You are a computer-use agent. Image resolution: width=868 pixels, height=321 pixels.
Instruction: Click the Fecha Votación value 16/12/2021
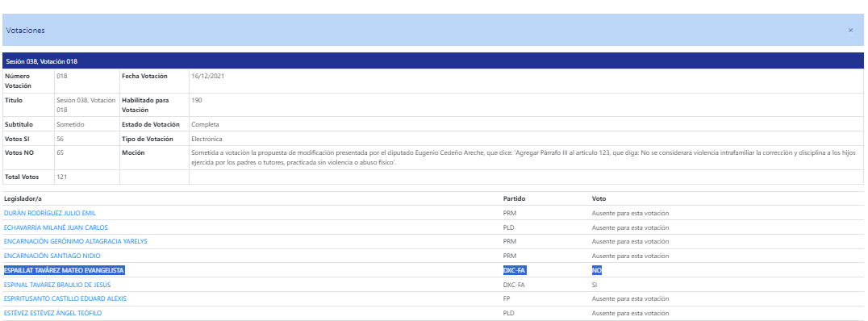coord(207,76)
